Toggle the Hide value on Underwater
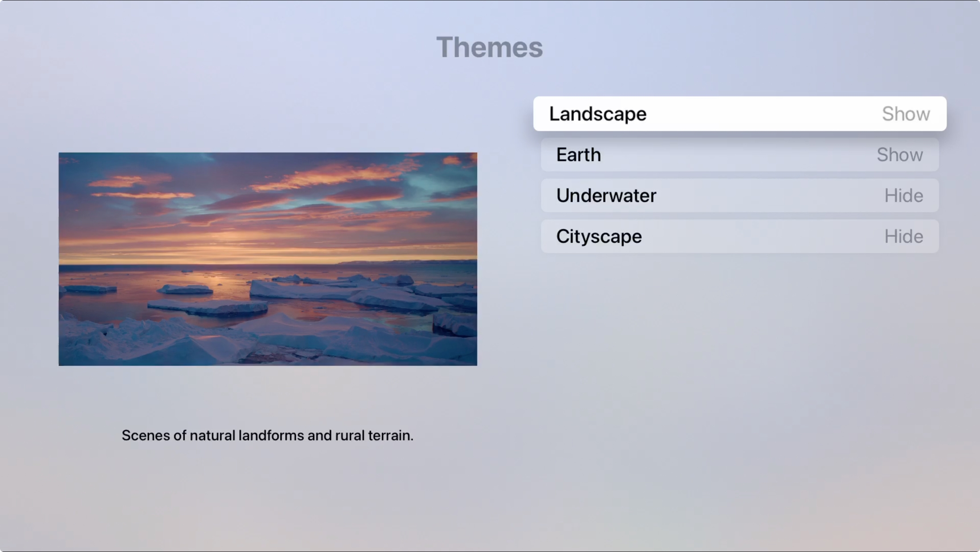This screenshot has height=552, width=980. coord(903,196)
